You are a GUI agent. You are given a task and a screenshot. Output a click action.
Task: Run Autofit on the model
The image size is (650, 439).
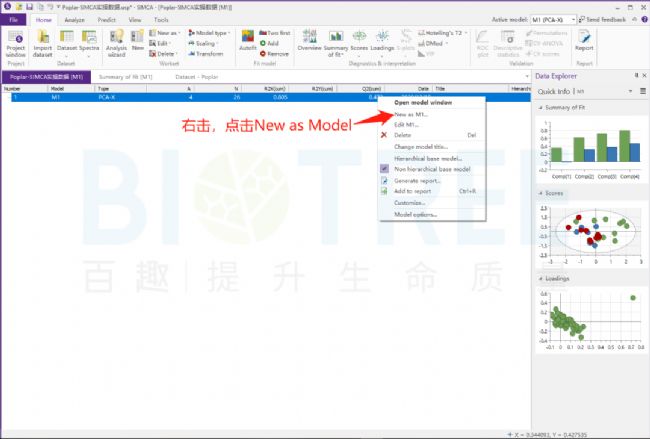(x=247, y=41)
